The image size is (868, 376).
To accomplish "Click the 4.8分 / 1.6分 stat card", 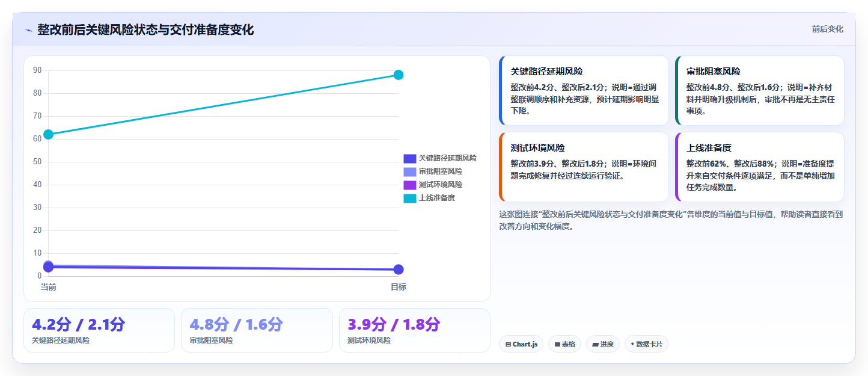I will point(257,330).
